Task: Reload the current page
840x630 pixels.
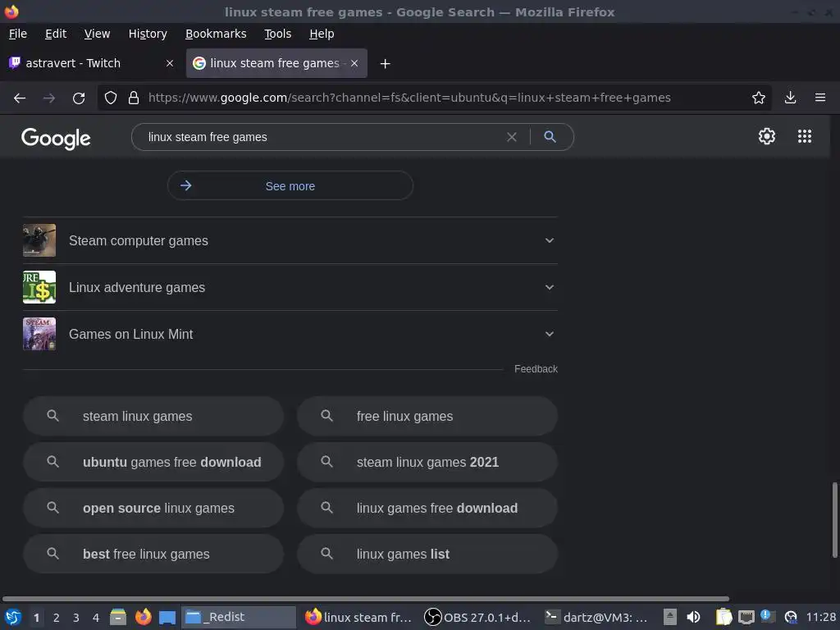Action: (x=79, y=98)
